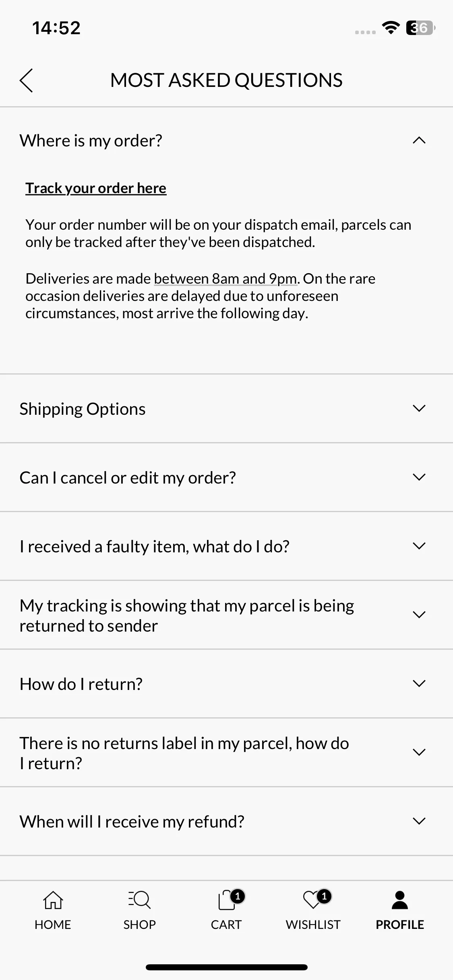
Task: Expand the Shipping Options question
Action: pyautogui.click(x=226, y=408)
